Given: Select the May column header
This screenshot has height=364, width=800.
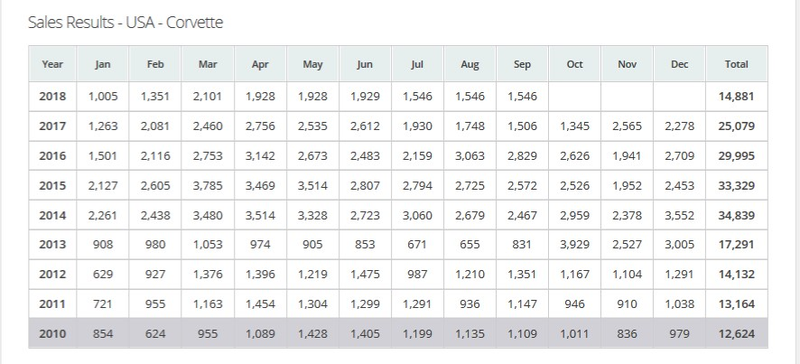Looking at the screenshot, I should [x=313, y=64].
